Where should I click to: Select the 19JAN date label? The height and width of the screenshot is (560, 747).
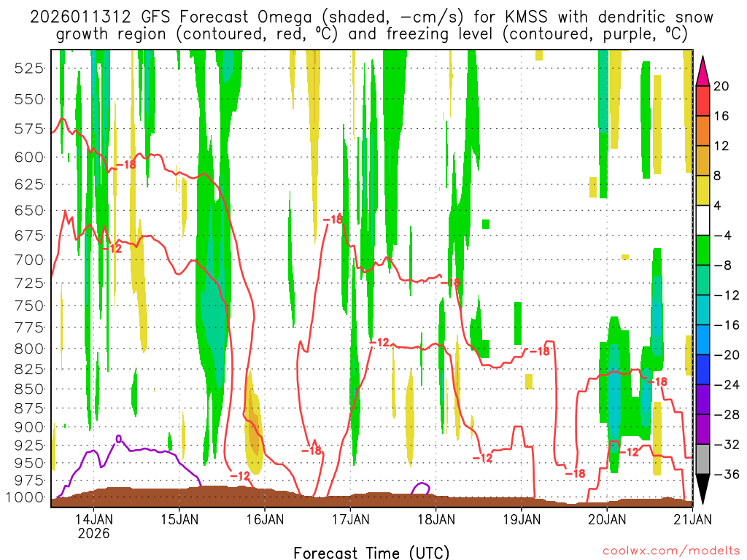tap(522, 519)
